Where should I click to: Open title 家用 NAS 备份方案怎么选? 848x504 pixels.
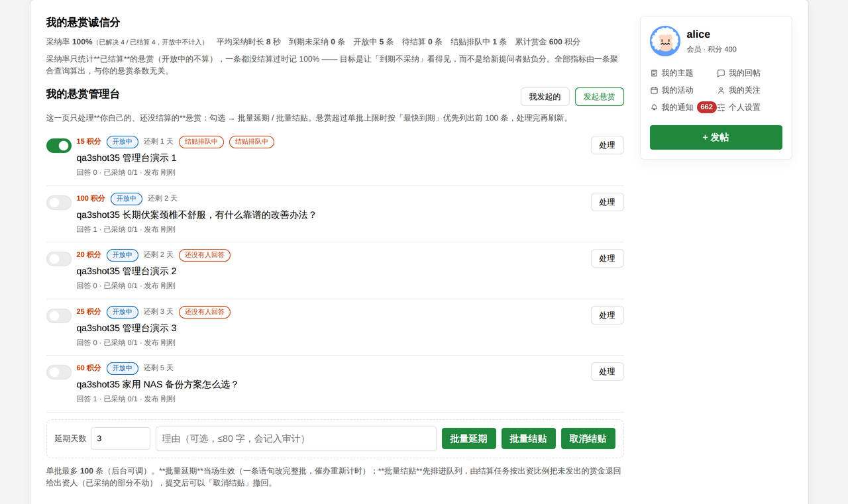[x=158, y=385]
